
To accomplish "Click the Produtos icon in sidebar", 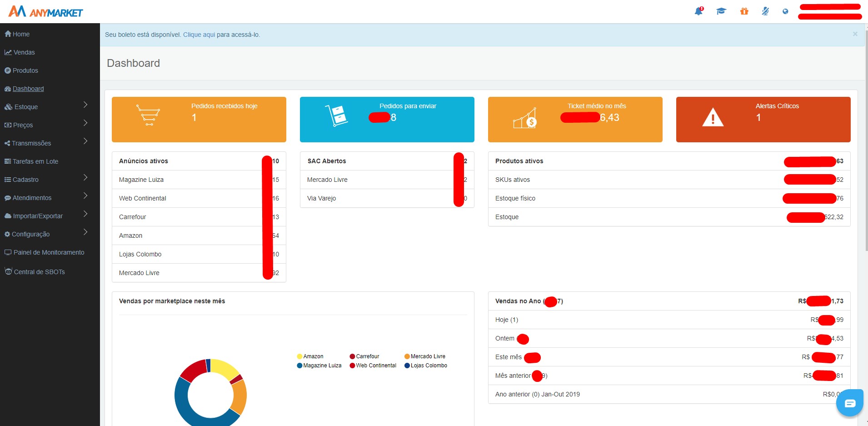I will pos(8,70).
